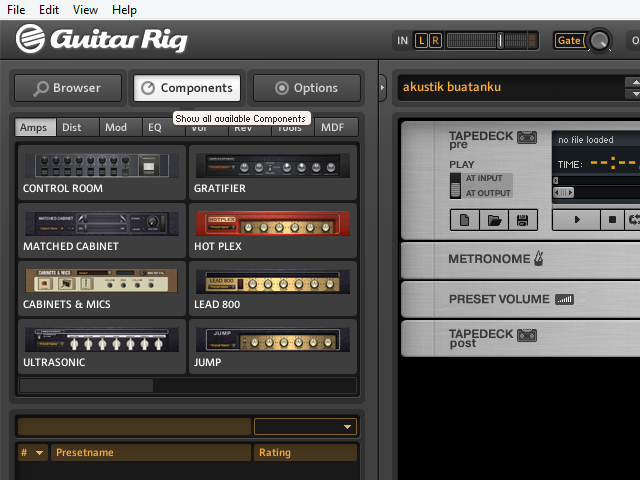The height and width of the screenshot is (480, 640).
Task: Click the open folder icon in Tapedeck pre
Action: coord(494,220)
